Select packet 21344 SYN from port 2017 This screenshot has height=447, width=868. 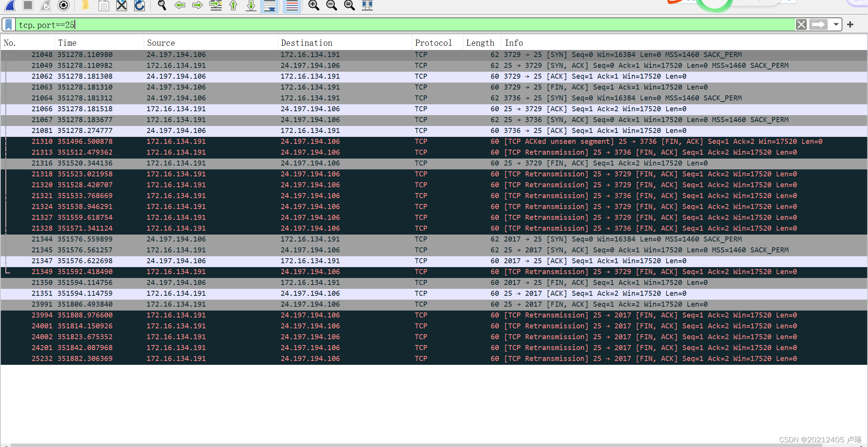pos(434,239)
